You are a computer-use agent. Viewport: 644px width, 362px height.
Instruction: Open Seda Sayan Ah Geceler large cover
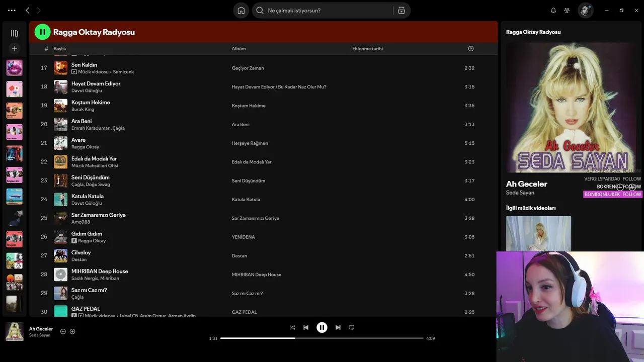[571, 107]
